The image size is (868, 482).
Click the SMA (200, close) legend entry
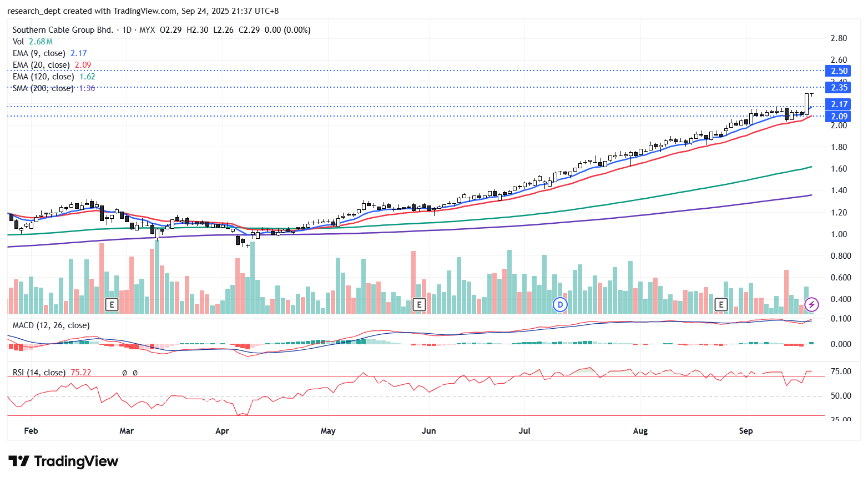click(x=43, y=88)
